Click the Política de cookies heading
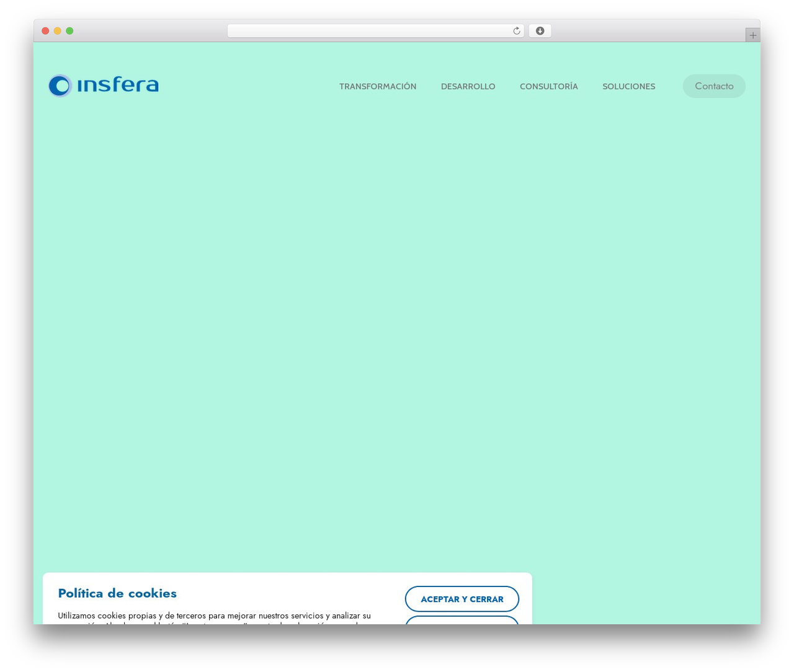The height and width of the screenshot is (672, 794). click(x=117, y=593)
